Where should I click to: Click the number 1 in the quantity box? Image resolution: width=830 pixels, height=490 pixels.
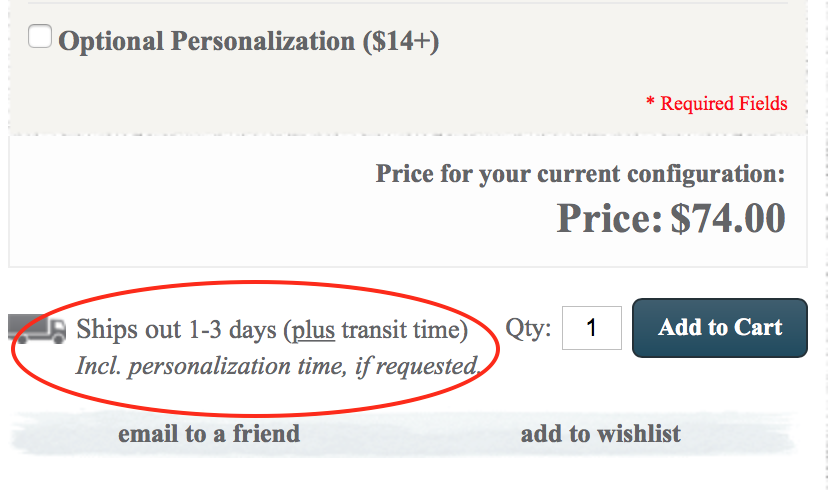(x=591, y=328)
